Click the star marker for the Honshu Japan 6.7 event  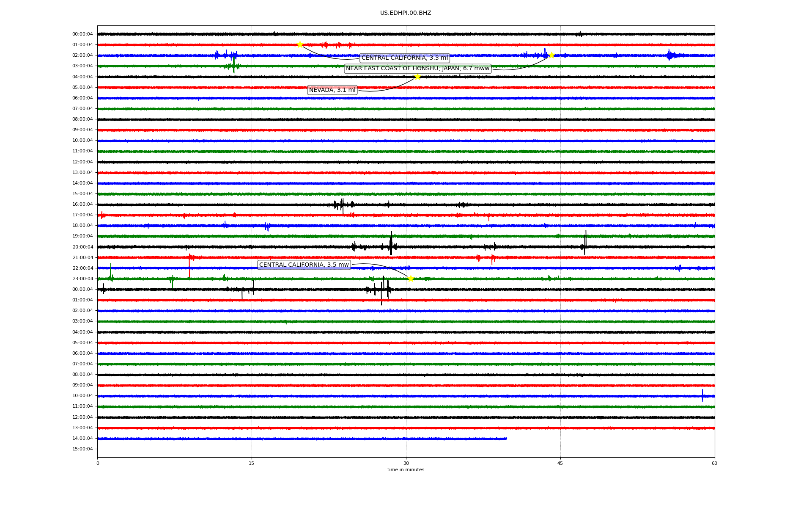551,55
